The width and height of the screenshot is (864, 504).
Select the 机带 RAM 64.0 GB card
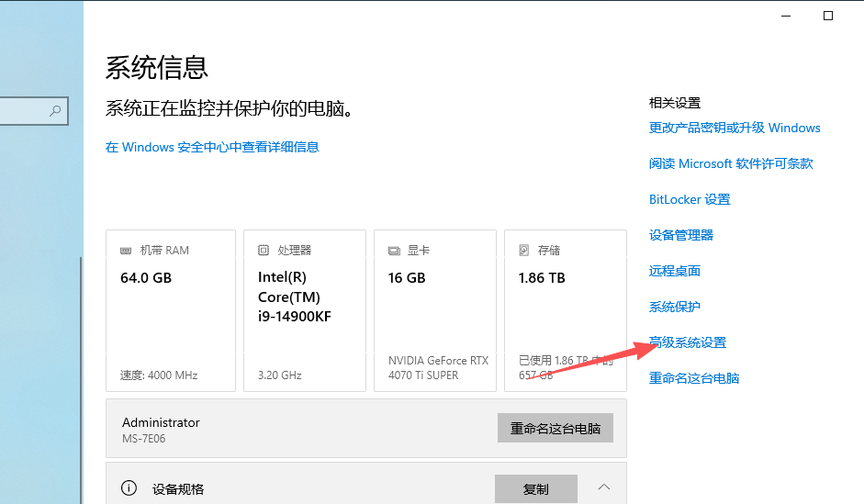pyautogui.click(x=171, y=310)
